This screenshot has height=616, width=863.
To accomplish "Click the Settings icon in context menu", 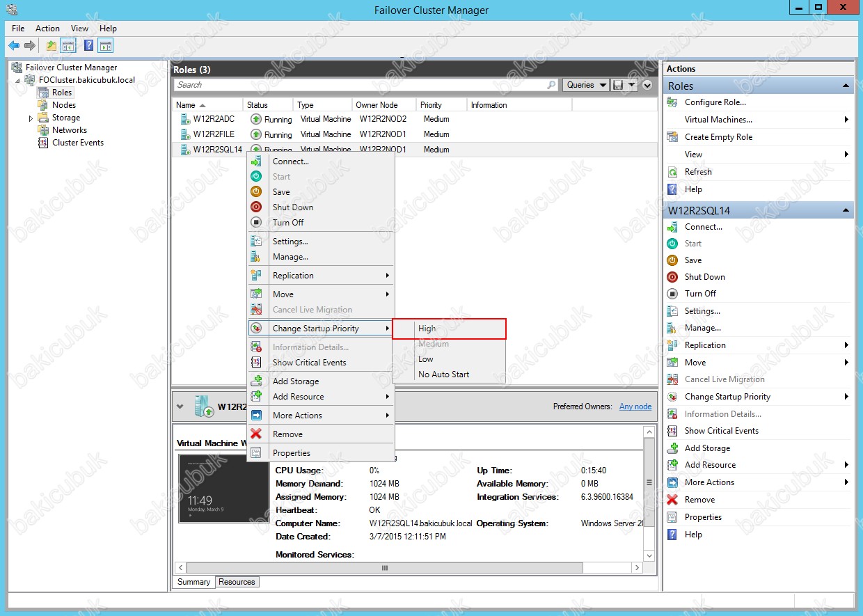I will click(x=256, y=242).
